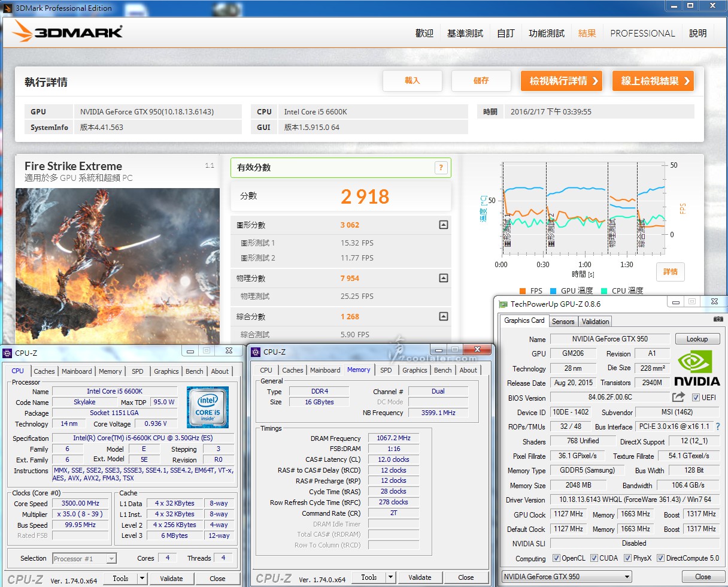This screenshot has height=587, width=728.
Task: Open the help question mark beside 有效分數
Action: pos(441,168)
